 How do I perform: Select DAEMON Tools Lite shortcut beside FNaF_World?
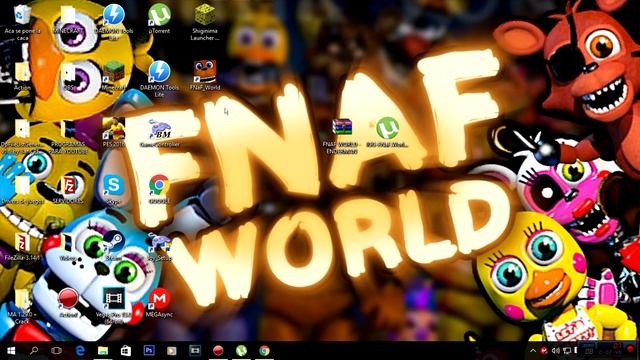(159, 72)
